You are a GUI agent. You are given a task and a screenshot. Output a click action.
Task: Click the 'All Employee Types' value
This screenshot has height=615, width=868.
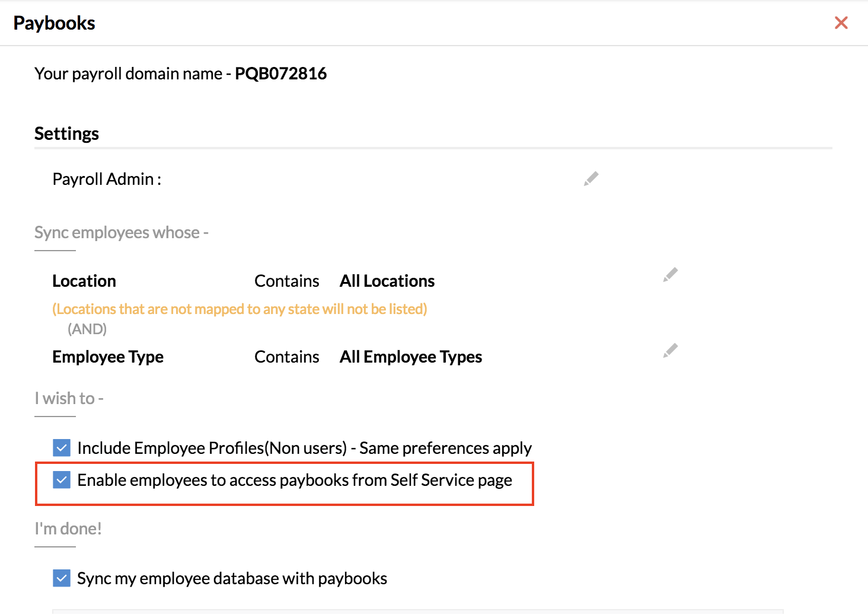[x=411, y=357]
